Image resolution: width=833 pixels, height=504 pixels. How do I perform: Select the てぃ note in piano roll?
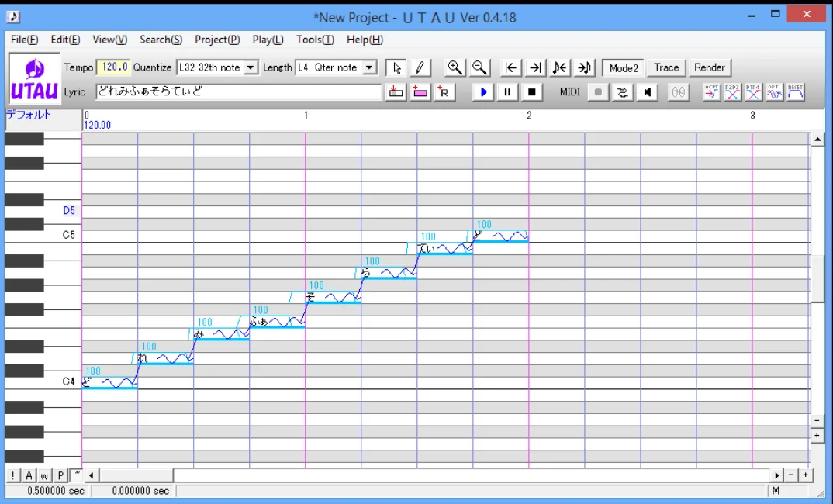pos(444,249)
